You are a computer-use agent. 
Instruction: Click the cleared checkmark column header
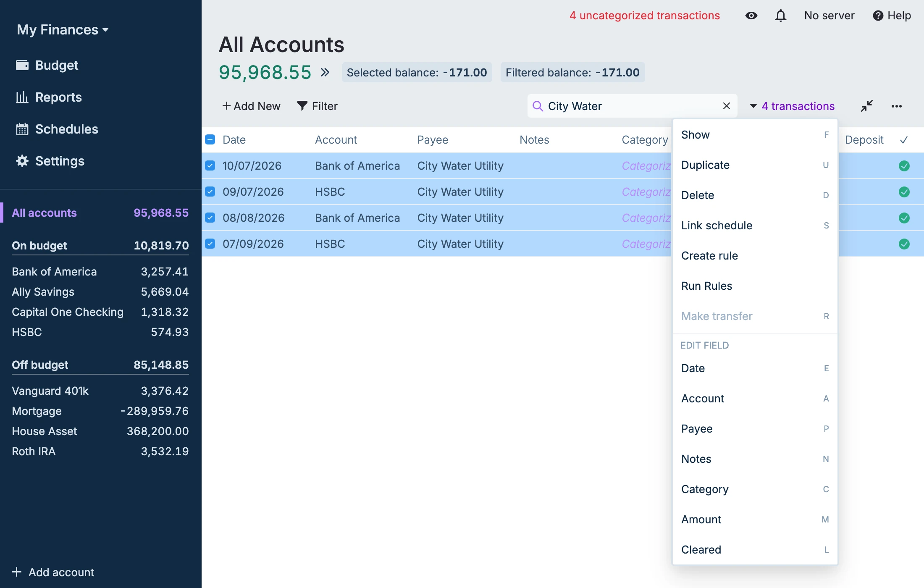tap(904, 140)
